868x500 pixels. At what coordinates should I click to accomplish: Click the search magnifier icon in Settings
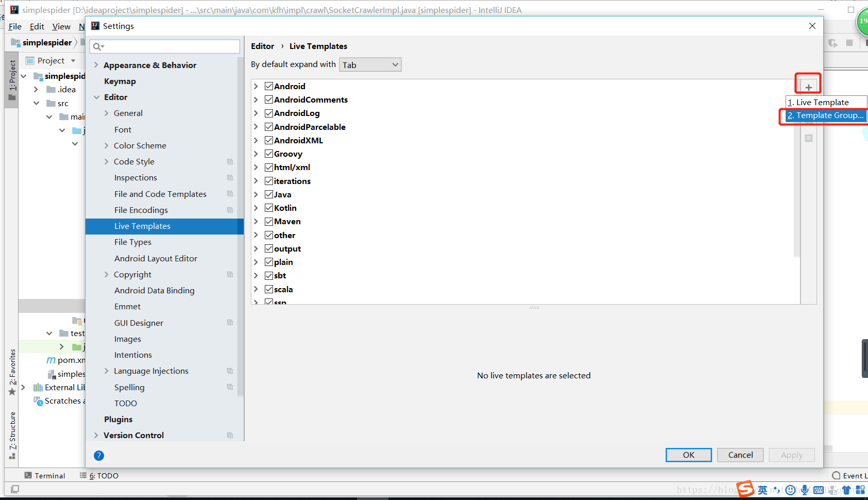(x=98, y=47)
